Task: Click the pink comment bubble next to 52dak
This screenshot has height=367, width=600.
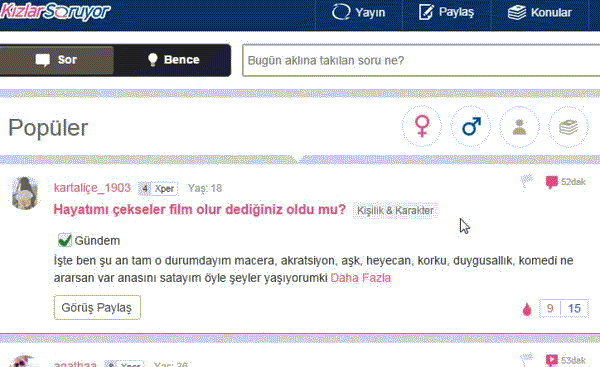Action: 551,182
